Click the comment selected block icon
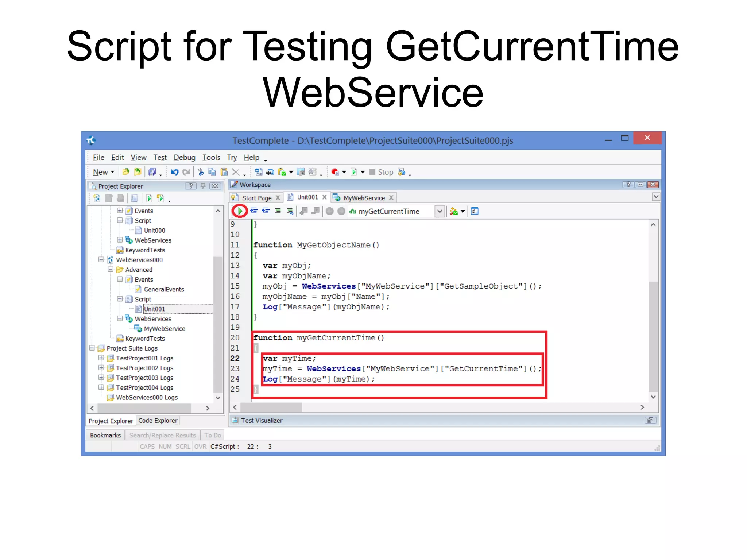This screenshot has height=560, width=747. pos(278,211)
